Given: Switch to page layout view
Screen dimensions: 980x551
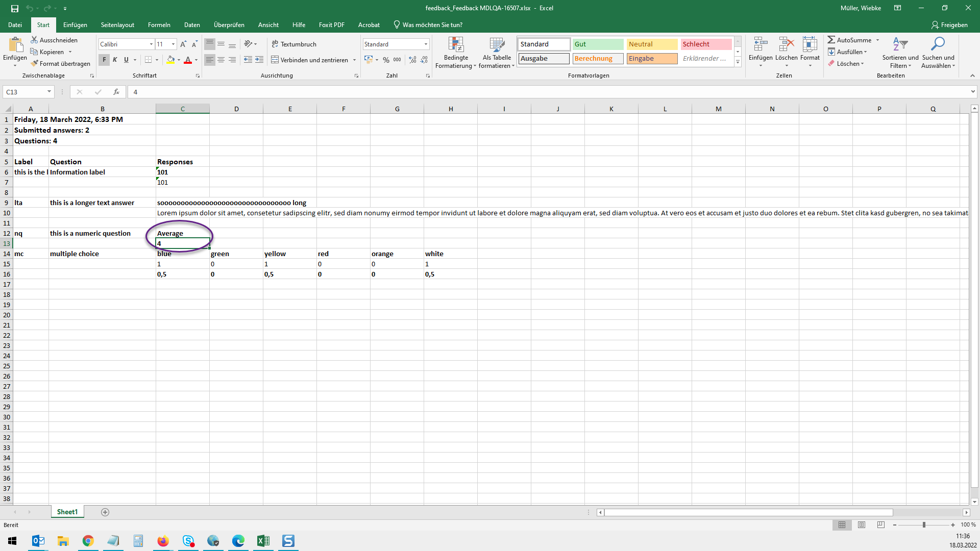Looking at the screenshot, I should pos(862,525).
